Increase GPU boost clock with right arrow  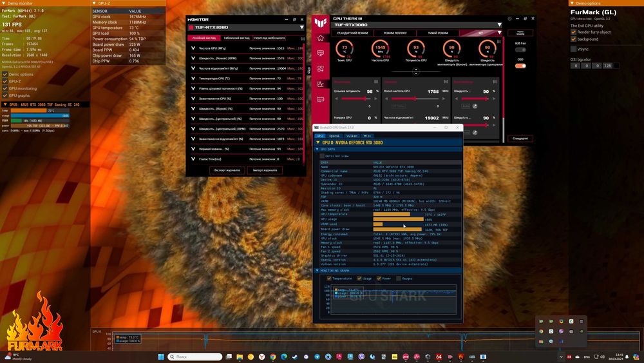(445, 99)
